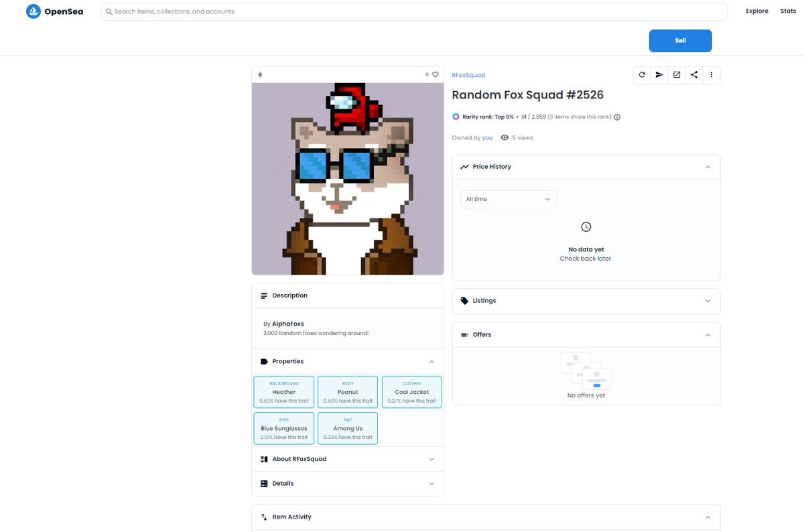Open original media with external-link icon
The image size is (804, 532).
(x=677, y=75)
